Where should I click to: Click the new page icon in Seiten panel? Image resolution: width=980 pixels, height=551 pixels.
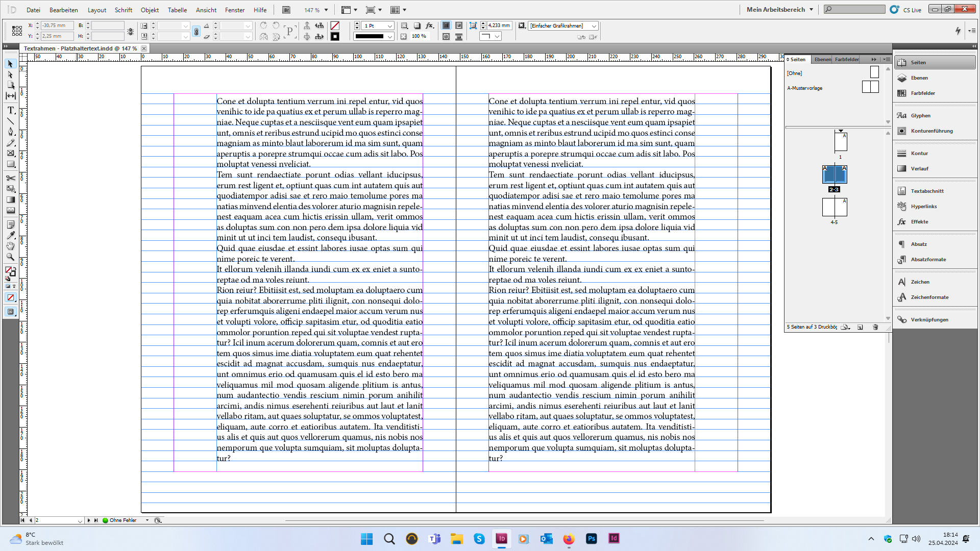(860, 327)
